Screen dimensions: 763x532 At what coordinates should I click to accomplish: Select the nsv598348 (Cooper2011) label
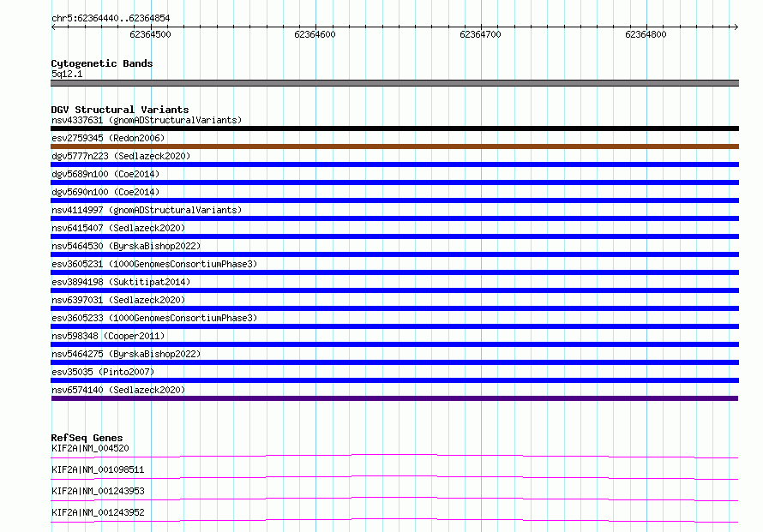(108, 336)
